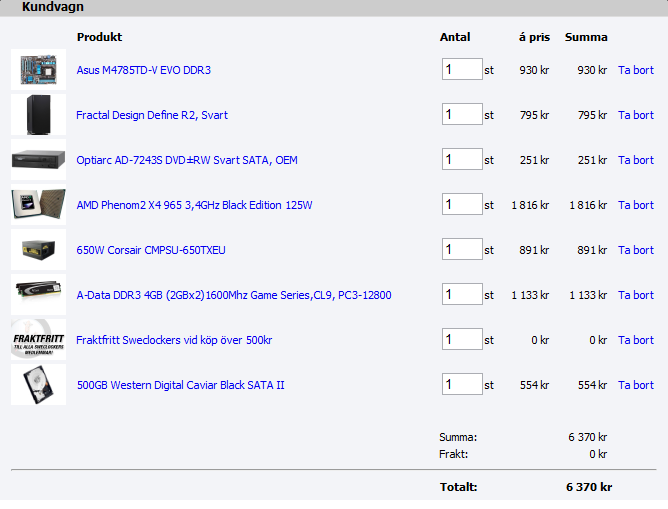668x509 pixels.
Task: Click the AMD Phenom2 processor thumbnail
Action: point(38,205)
